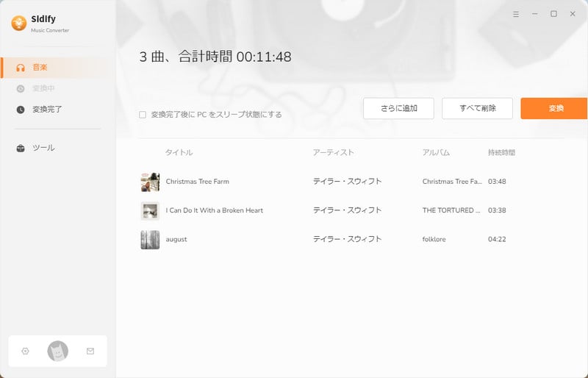This screenshot has height=378, width=588.
Task: Click the clock icon next to 変換完了
Action: (21, 110)
